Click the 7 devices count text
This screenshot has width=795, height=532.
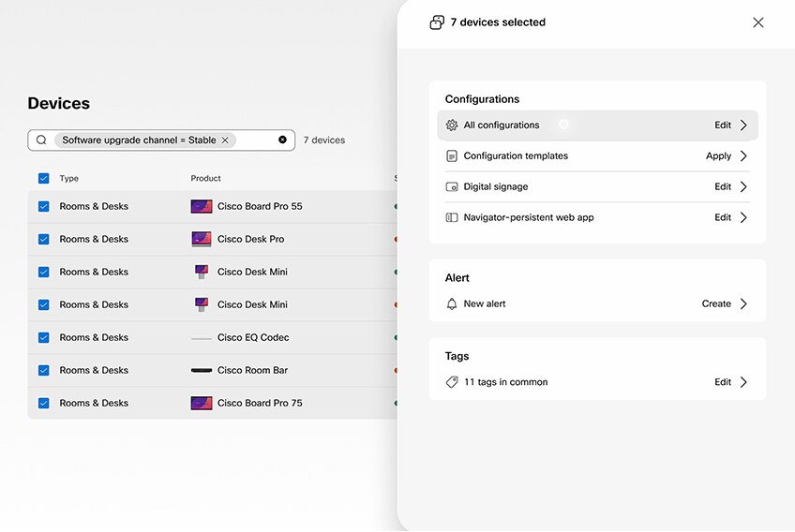tap(324, 140)
